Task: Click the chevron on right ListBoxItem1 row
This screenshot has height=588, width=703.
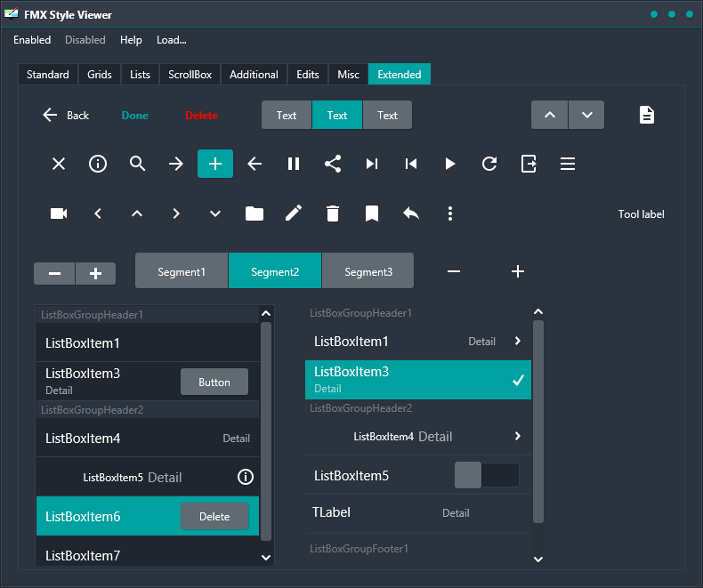Action: tap(518, 341)
